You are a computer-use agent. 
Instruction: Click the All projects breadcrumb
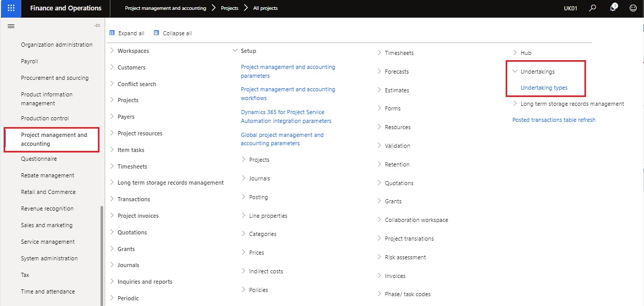tap(265, 8)
